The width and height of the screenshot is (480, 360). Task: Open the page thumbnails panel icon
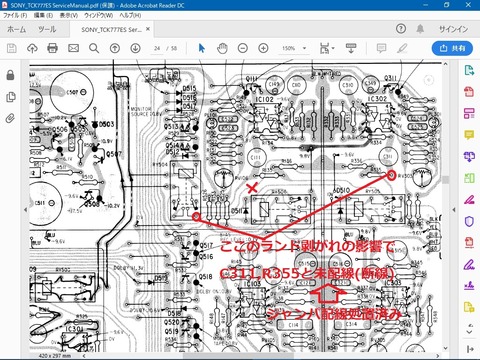coord(11,97)
